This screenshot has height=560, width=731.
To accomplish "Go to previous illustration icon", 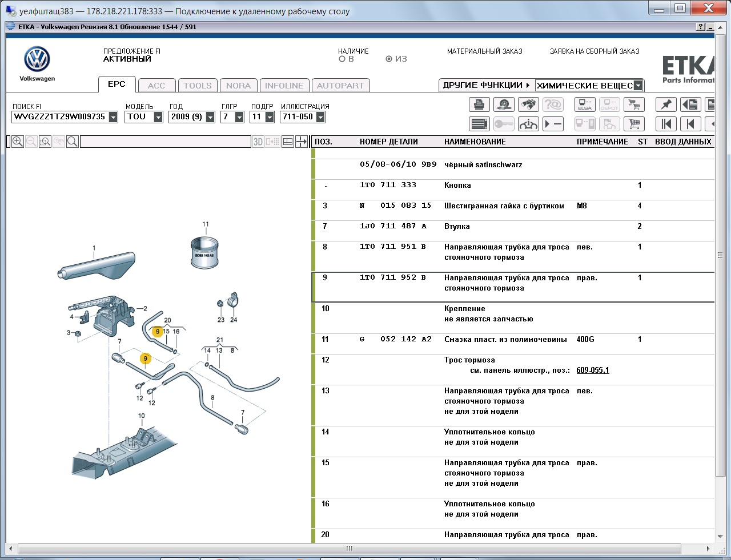I will coord(690,124).
